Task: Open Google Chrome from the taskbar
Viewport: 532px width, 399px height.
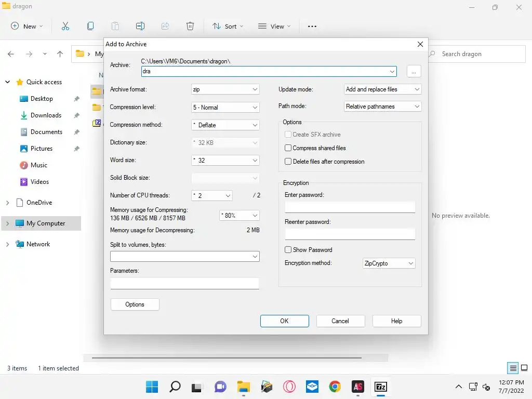Action: (335, 387)
